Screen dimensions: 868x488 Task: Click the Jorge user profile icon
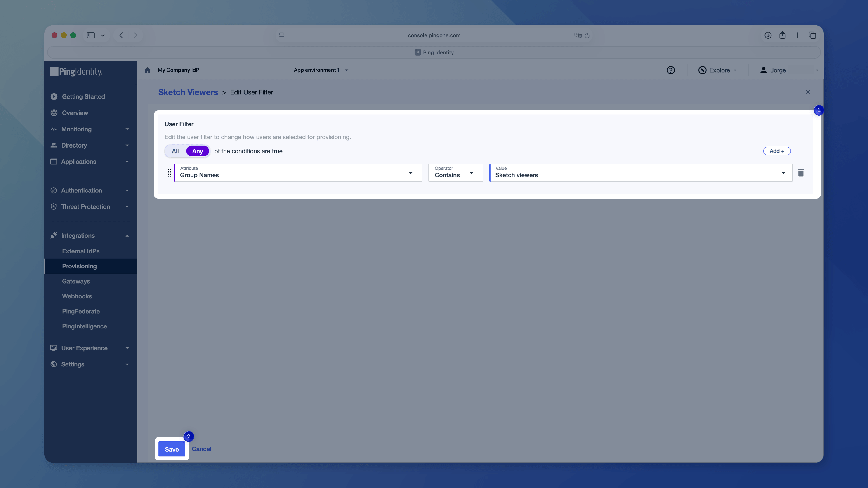pyautogui.click(x=764, y=70)
